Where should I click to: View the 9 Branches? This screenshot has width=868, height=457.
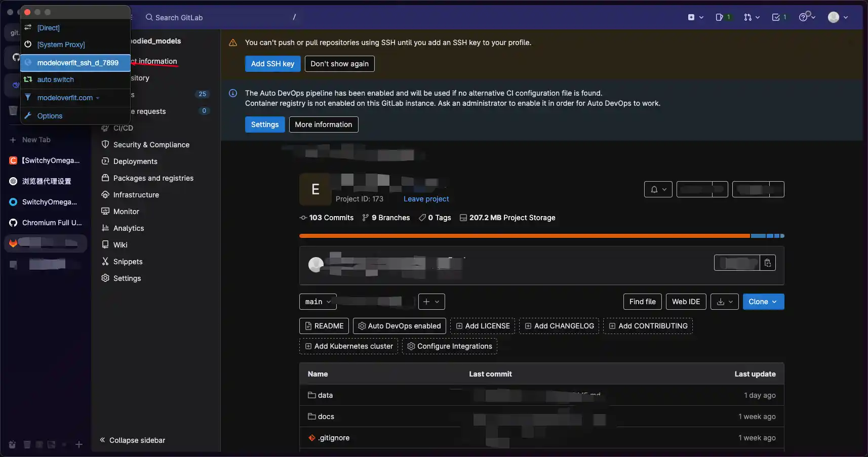click(x=386, y=218)
